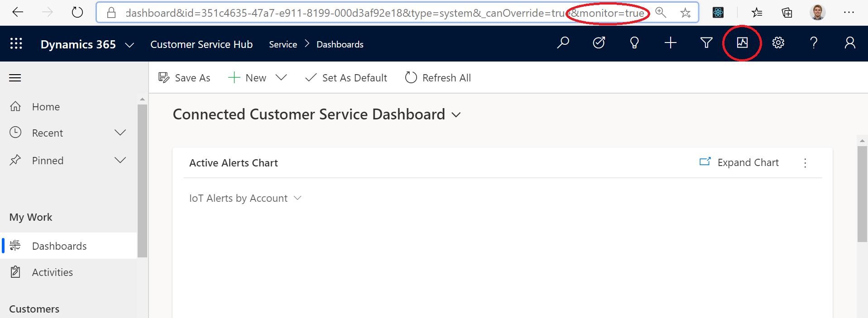Open the task flow target icon
The width and height of the screenshot is (868, 318).
pos(599,43)
